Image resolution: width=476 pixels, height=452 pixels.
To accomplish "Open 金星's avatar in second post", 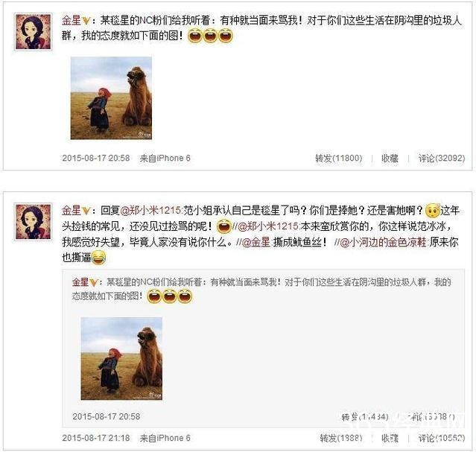I will pyautogui.click(x=34, y=222).
